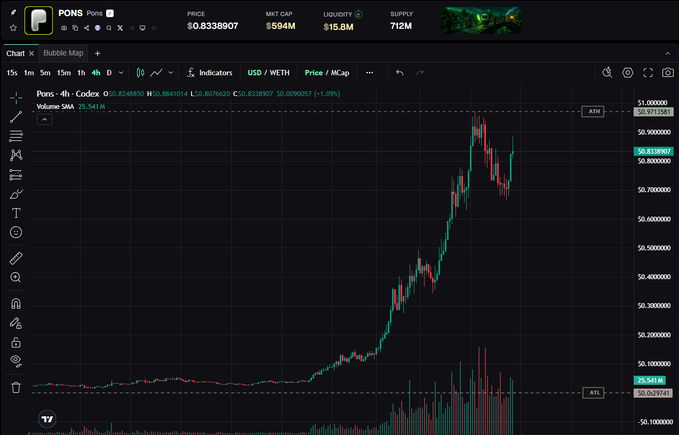Undo the last chart action
The width and height of the screenshot is (679, 435).
[400, 73]
